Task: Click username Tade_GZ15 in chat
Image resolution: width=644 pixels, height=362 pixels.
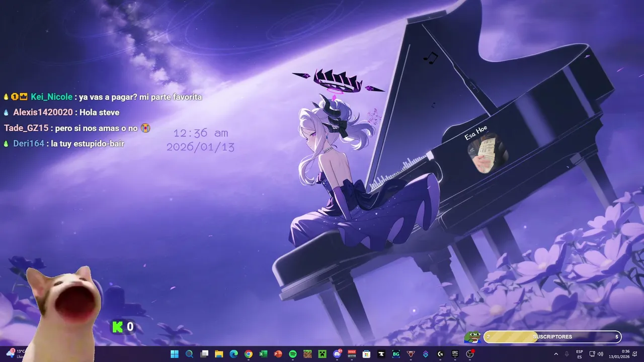Action: (x=26, y=128)
